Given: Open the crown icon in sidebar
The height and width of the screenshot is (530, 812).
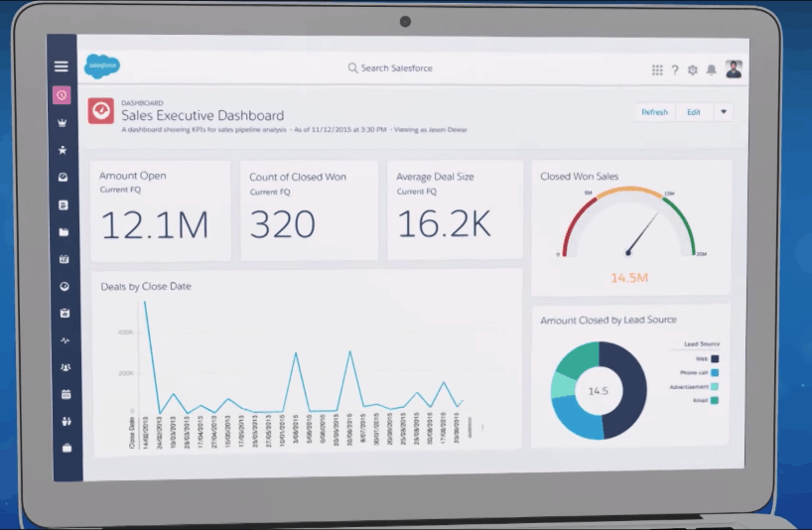Looking at the screenshot, I should point(63,123).
